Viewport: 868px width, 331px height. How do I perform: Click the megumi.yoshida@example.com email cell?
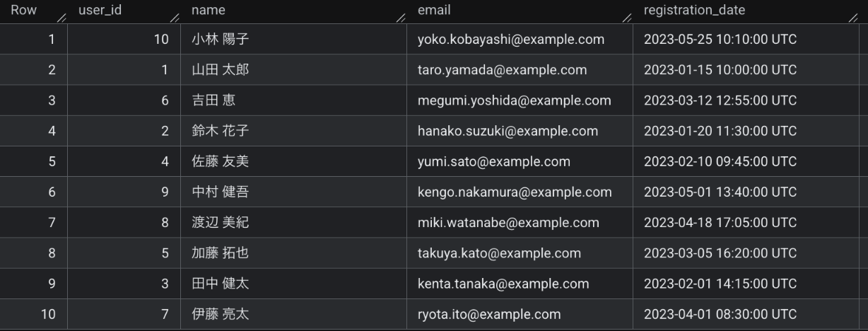point(514,100)
